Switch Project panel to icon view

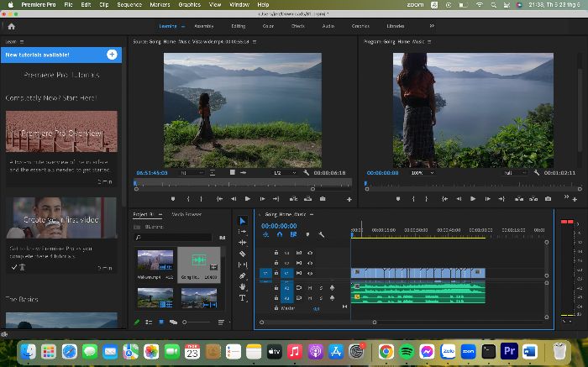[x=161, y=322]
